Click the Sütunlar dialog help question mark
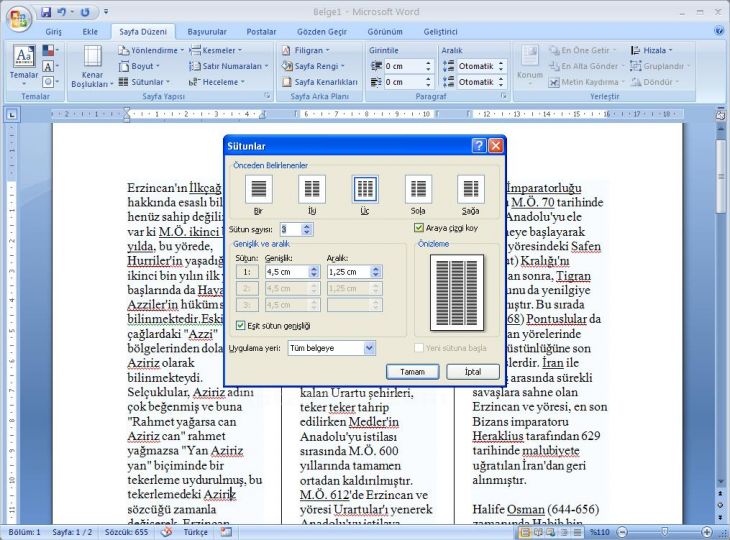 pyautogui.click(x=479, y=146)
